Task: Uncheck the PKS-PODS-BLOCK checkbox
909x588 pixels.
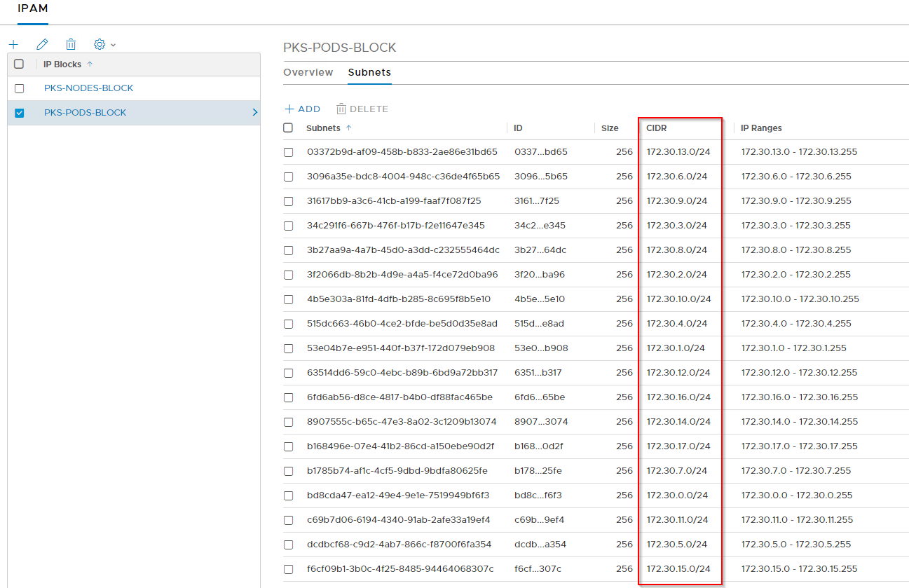Action: pos(19,113)
